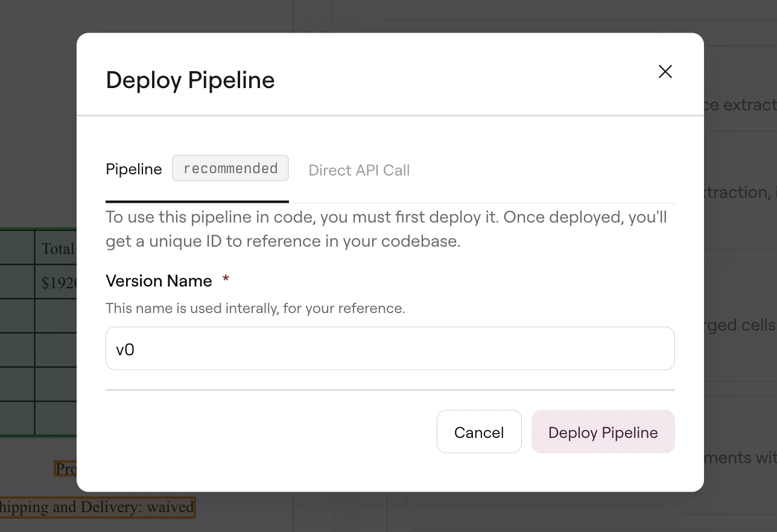Click the Version Name input showing v0
Image resolution: width=777 pixels, height=532 pixels.
coord(390,348)
